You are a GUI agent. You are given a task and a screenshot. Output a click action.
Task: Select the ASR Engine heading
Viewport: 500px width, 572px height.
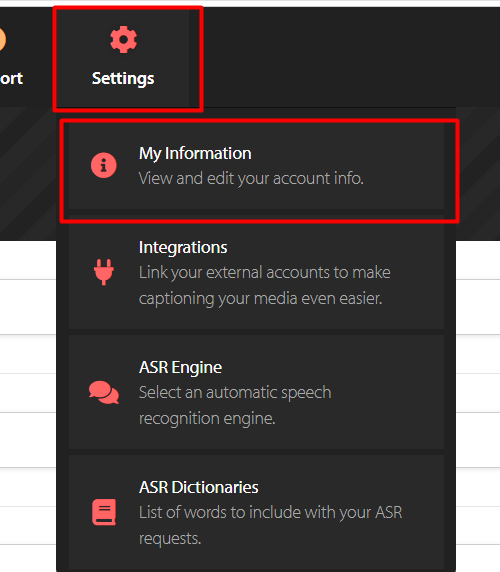tap(180, 367)
